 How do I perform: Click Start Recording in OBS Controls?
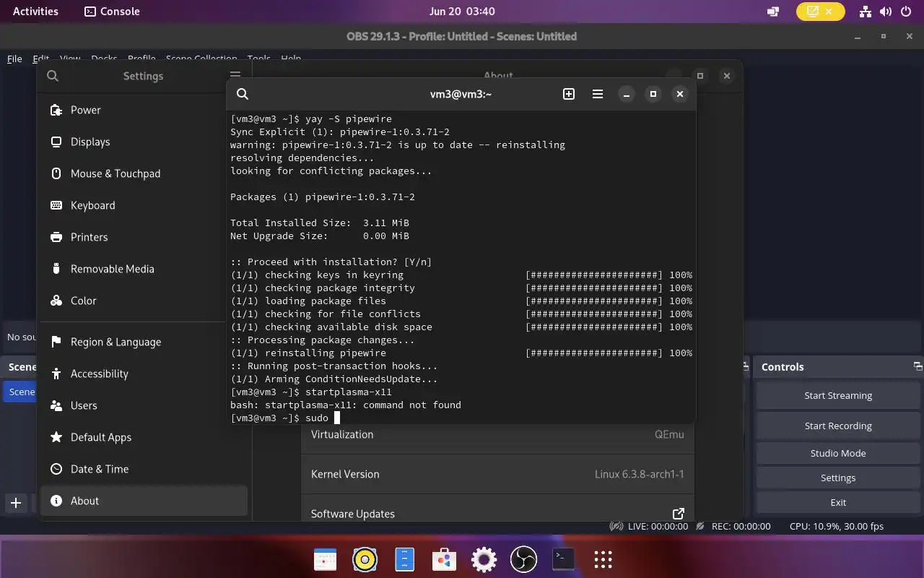click(838, 426)
